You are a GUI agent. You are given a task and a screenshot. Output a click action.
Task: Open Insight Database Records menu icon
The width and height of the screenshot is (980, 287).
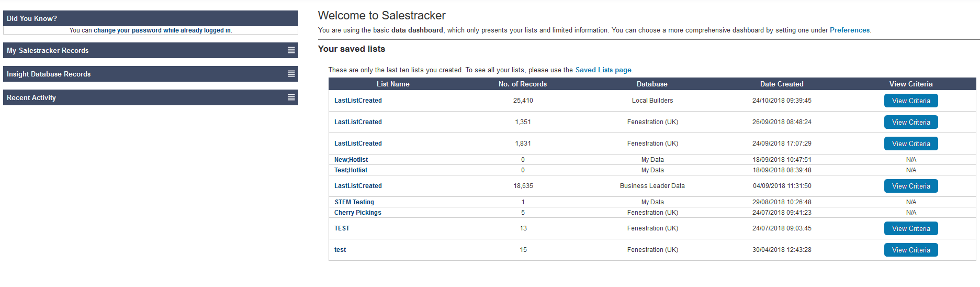[x=291, y=74]
